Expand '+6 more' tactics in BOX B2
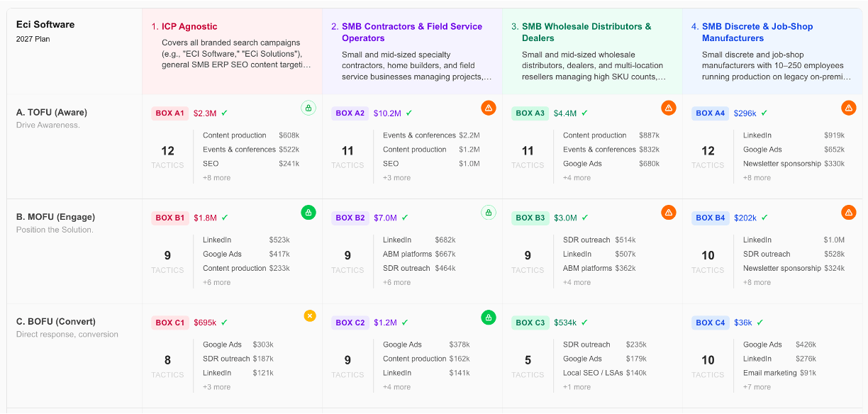 [x=396, y=282]
